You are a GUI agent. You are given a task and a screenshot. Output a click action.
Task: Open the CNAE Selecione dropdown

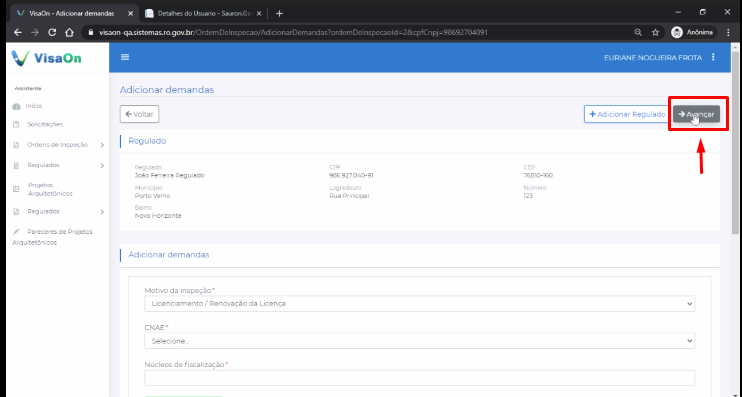[x=419, y=341]
